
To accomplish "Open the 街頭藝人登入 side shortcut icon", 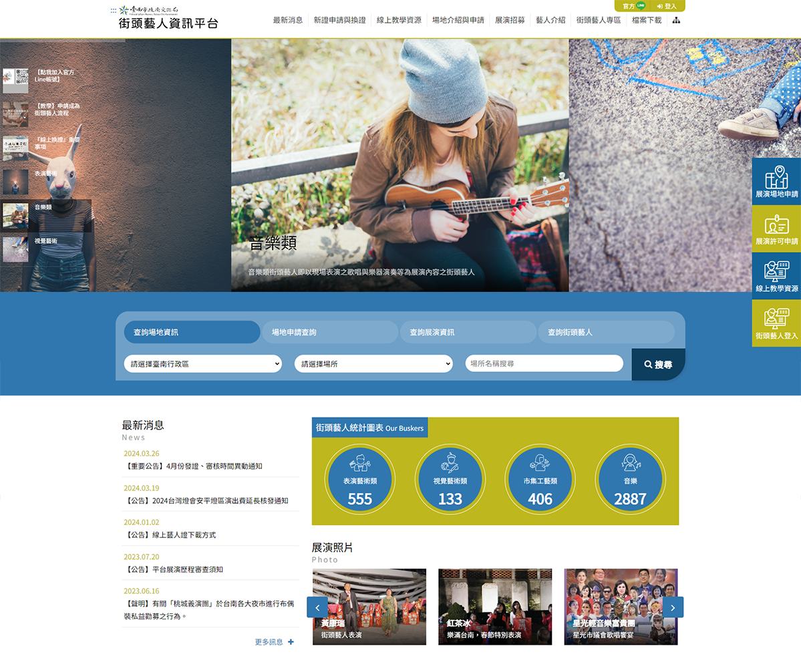I will [x=776, y=323].
